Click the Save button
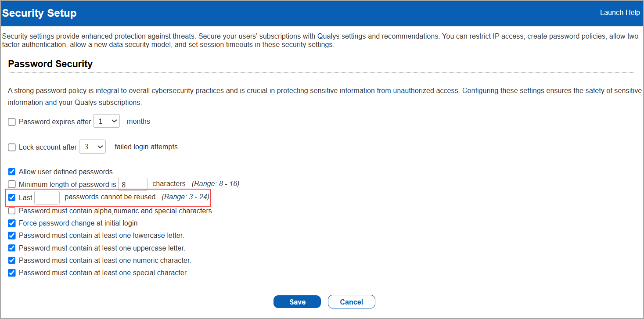This screenshot has width=644, height=319. [297, 302]
